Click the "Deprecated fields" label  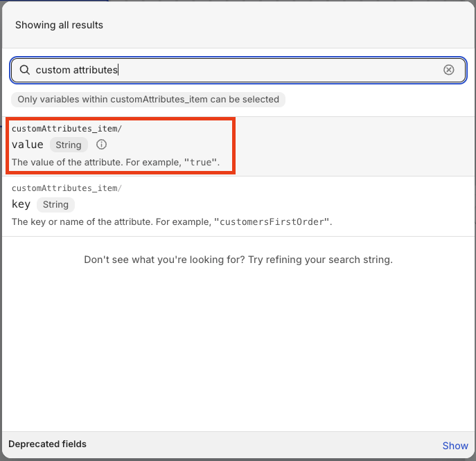point(47,444)
